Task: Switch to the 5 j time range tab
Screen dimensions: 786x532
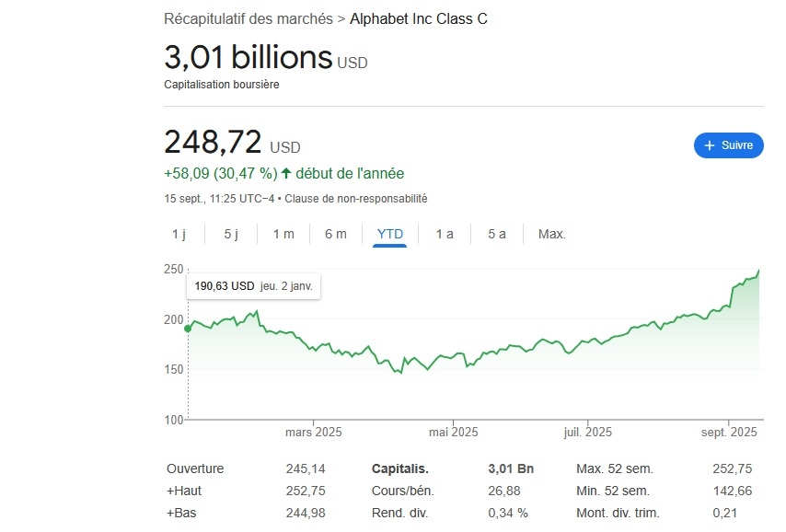Action: coord(229,234)
